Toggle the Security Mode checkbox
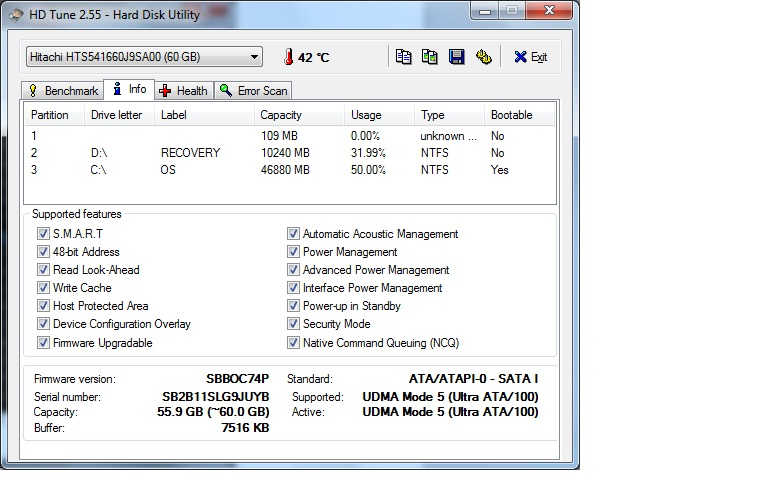This screenshot has height=480, width=768. pos(293,324)
